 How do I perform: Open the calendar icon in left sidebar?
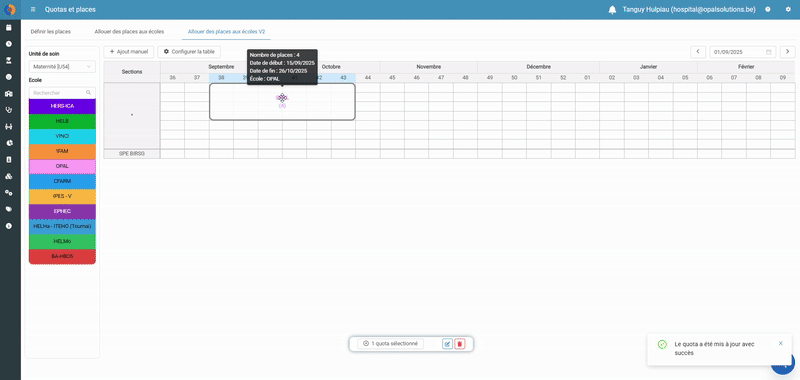click(9, 28)
